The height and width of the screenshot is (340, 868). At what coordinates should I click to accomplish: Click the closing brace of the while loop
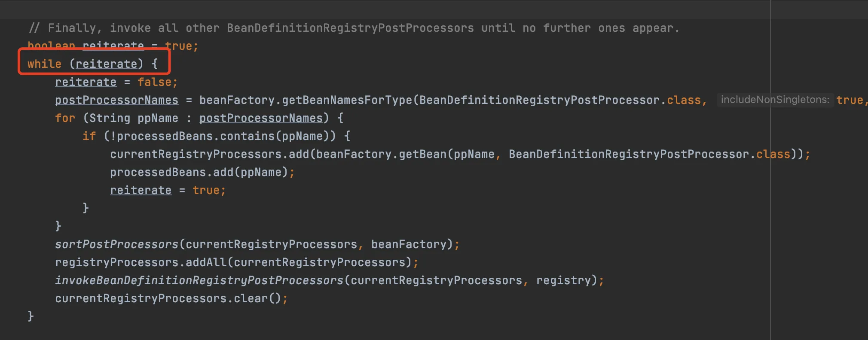click(31, 316)
